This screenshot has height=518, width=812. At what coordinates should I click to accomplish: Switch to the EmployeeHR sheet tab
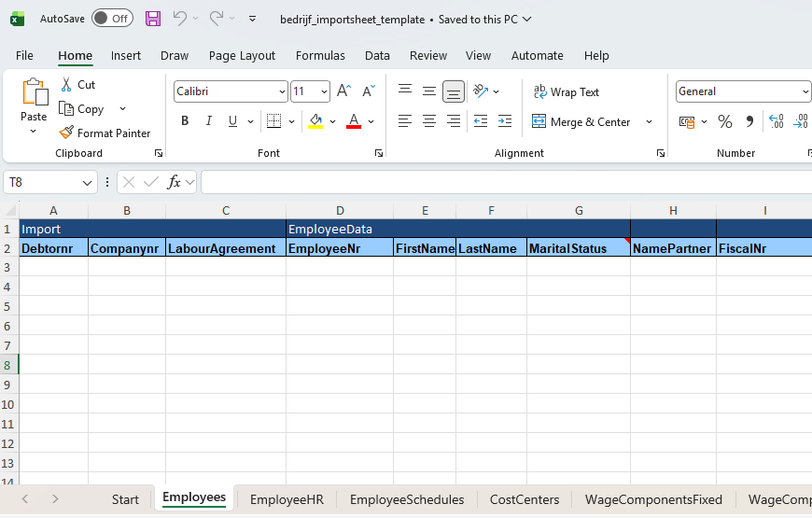287,499
